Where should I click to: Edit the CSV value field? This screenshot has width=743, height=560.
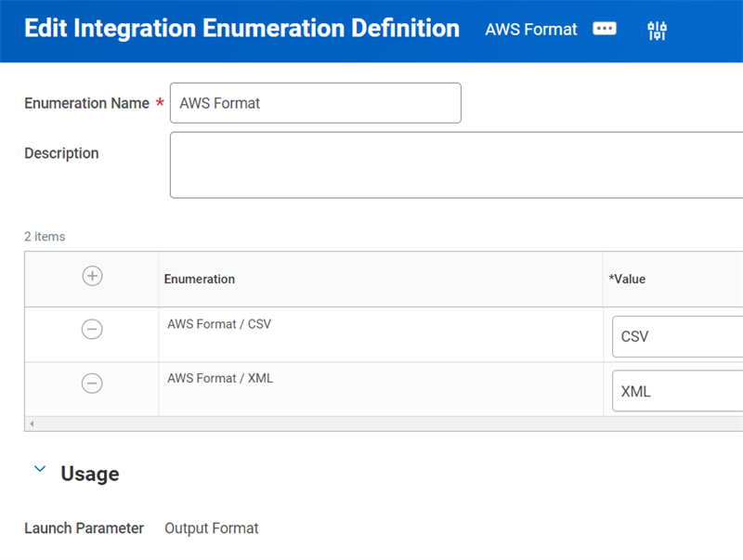pos(678,336)
